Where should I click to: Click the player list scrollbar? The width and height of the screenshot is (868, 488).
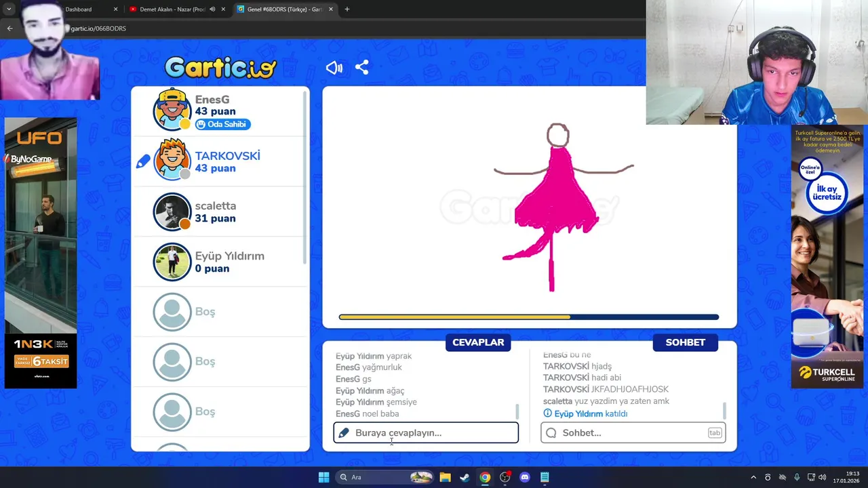click(x=304, y=178)
